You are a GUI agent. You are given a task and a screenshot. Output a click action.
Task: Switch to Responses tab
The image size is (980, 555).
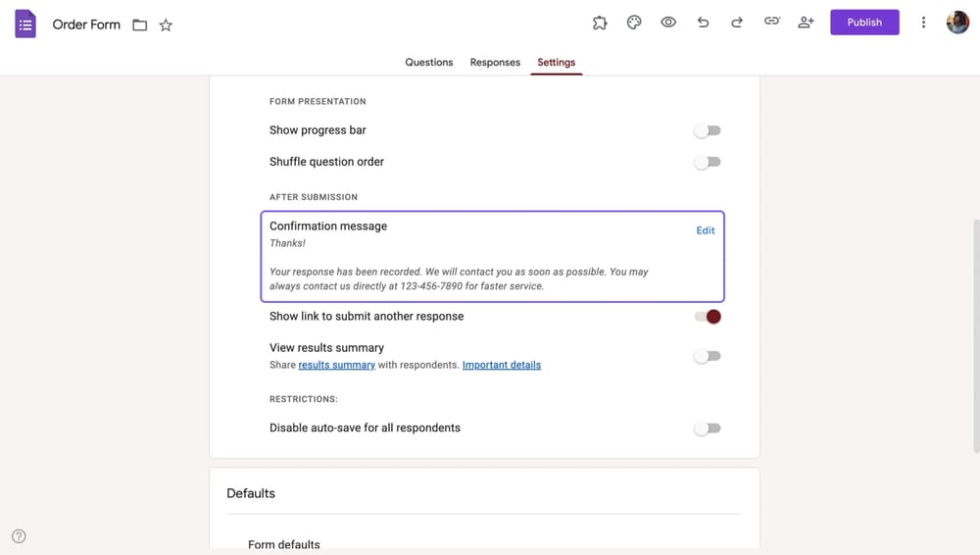click(495, 62)
